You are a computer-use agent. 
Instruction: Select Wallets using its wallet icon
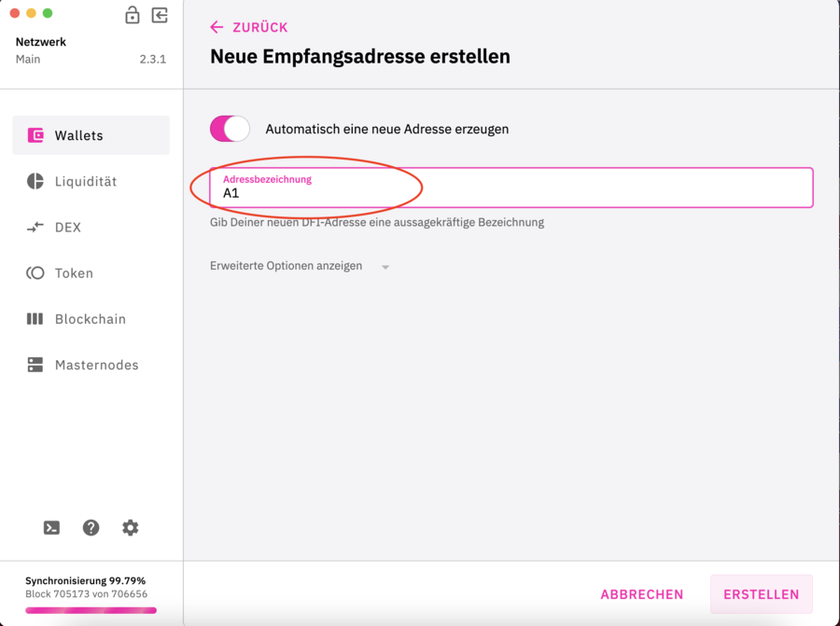[x=37, y=134]
